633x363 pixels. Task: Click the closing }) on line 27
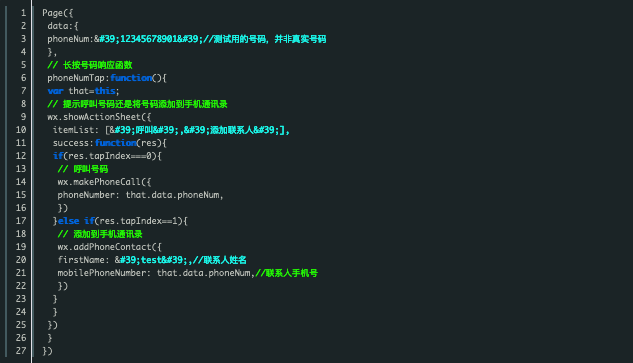click(47, 351)
